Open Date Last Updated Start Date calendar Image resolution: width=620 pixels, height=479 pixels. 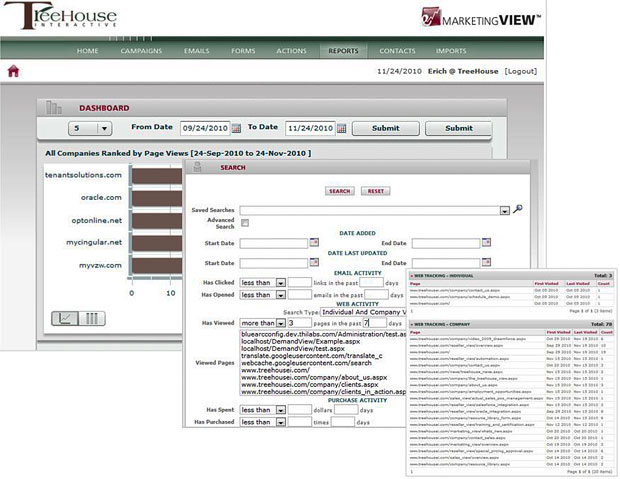point(314,262)
